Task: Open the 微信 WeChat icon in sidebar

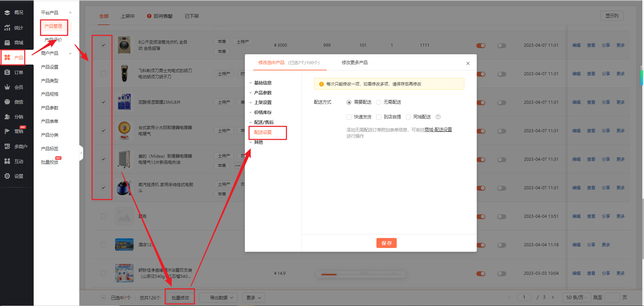Action: click(x=7, y=102)
